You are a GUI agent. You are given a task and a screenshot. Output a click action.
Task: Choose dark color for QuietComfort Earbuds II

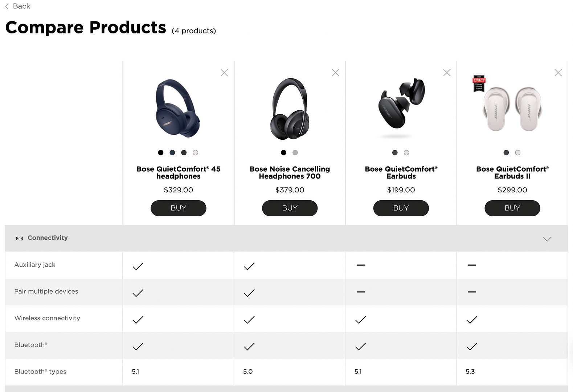click(x=506, y=153)
